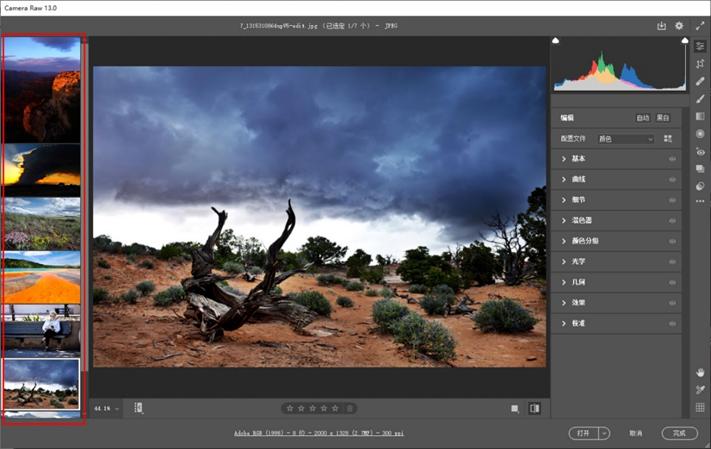711x449 pixels.
Task: Open Camera Raw preferences gear icon
Action: [679, 26]
